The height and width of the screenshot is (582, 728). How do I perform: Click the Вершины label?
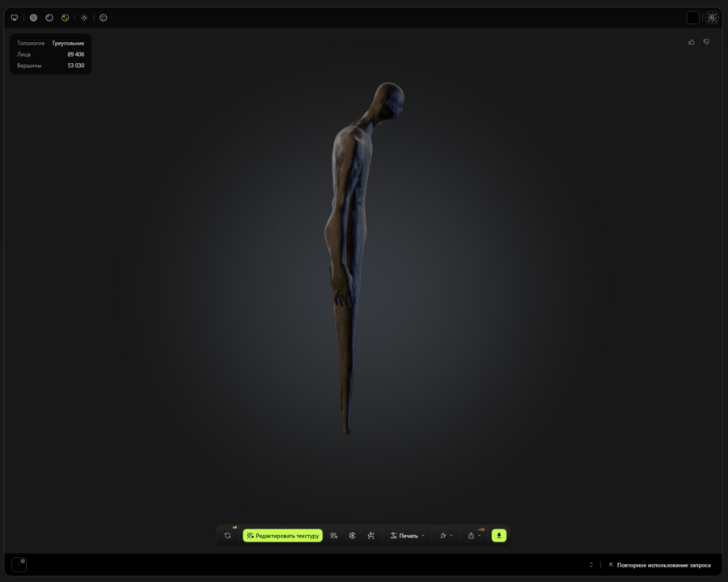[x=29, y=65]
